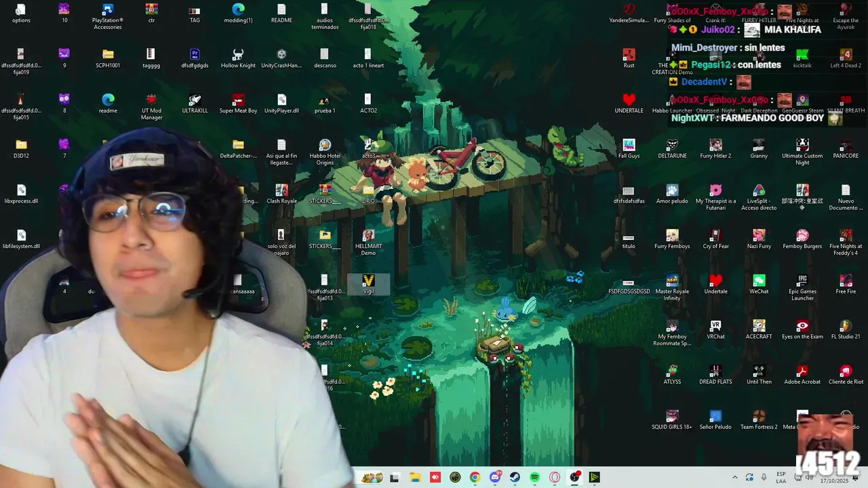Screen dimensions: 868x488
Task: Select the LiveSplit - Acceso directo icon
Action: point(759,197)
